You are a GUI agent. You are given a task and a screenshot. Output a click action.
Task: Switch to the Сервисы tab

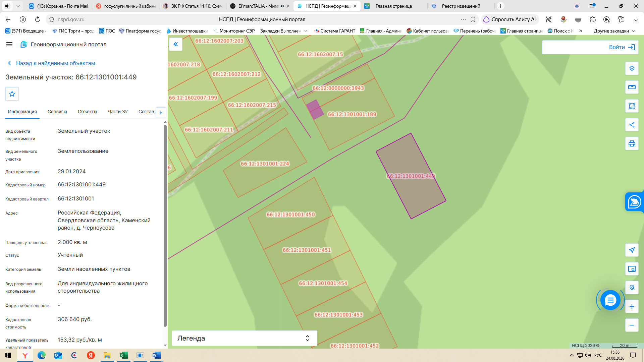(x=57, y=112)
